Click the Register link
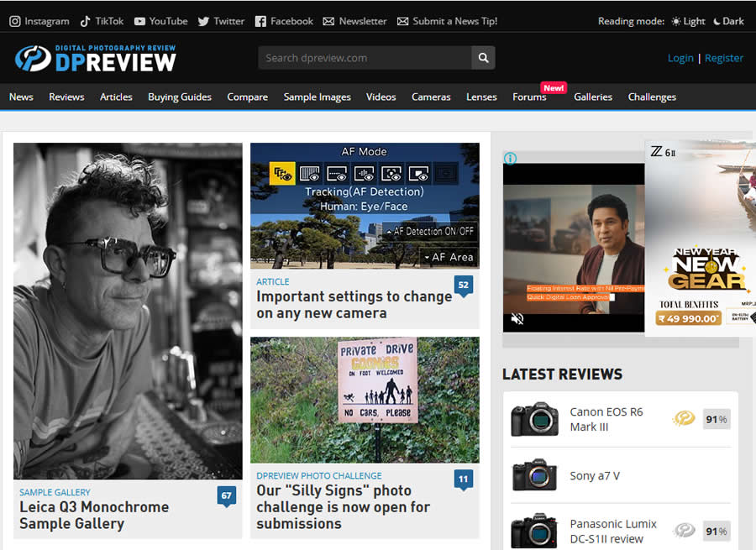Screen dimensions: 756x550 click(724, 58)
